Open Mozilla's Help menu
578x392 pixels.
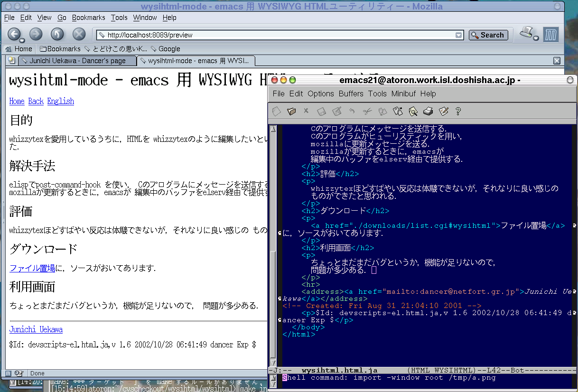point(169,18)
